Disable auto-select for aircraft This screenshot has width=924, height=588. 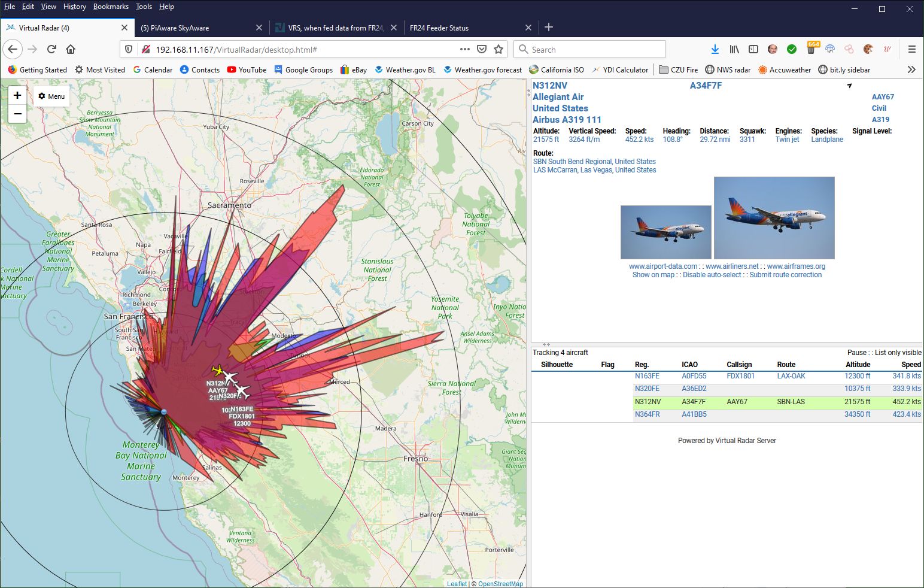click(712, 275)
